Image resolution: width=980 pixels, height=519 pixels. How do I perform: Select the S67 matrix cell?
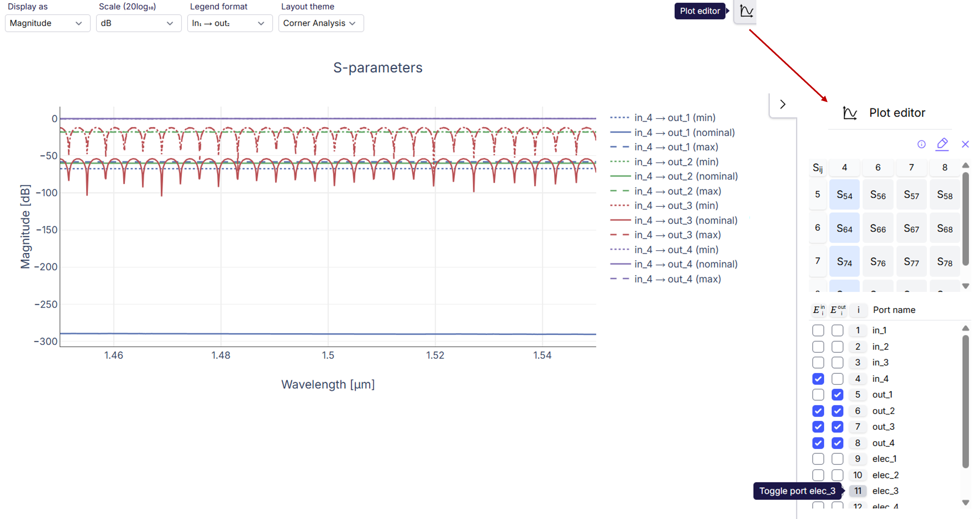[x=911, y=229]
